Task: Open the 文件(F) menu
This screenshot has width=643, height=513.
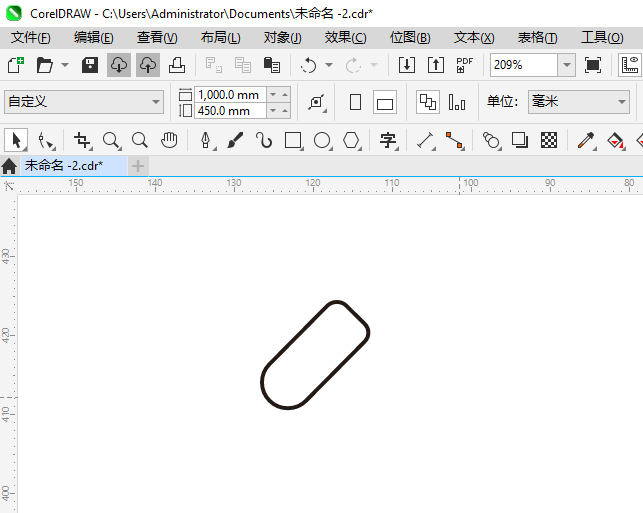Action: coord(30,38)
